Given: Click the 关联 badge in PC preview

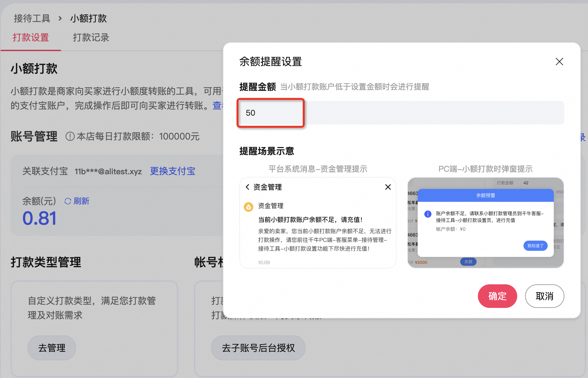Looking at the screenshot, I should pyautogui.click(x=468, y=262).
